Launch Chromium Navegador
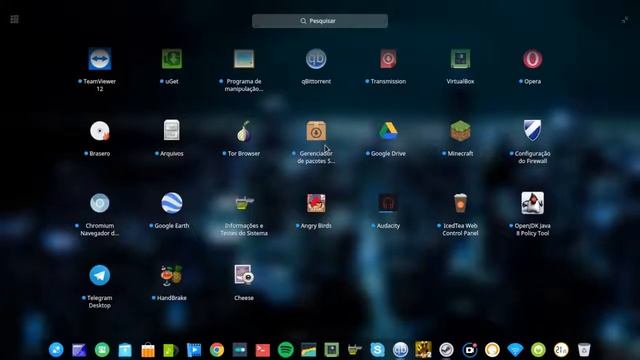Image resolution: width=640 pixels, height=360 pixels. click(100, 203)
